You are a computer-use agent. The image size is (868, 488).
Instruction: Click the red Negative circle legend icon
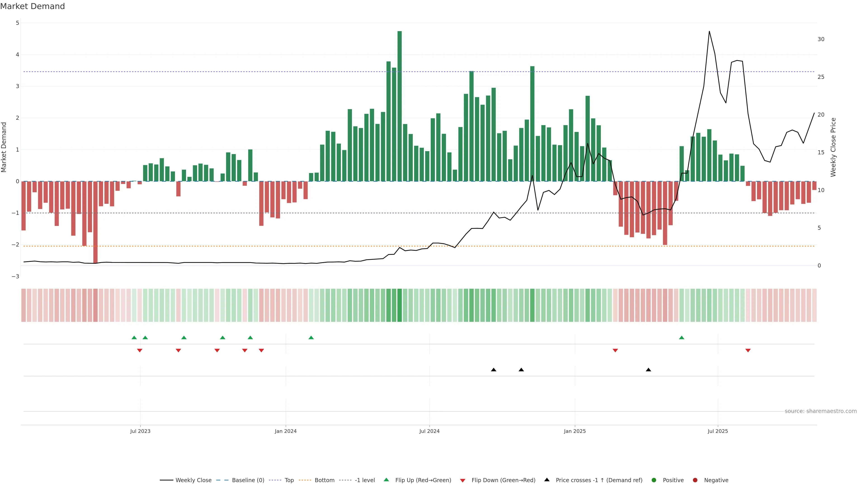point(695,480)
